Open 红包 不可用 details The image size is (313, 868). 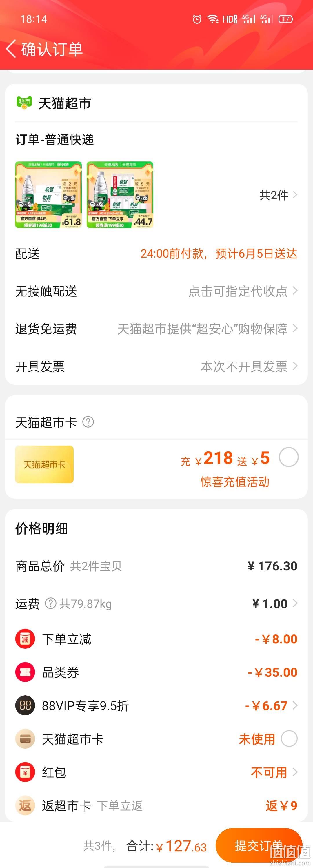[274, 772]
